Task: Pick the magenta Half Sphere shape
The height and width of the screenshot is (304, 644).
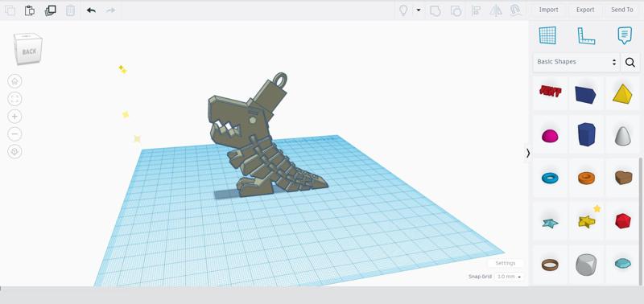Action: click(550, 136)
